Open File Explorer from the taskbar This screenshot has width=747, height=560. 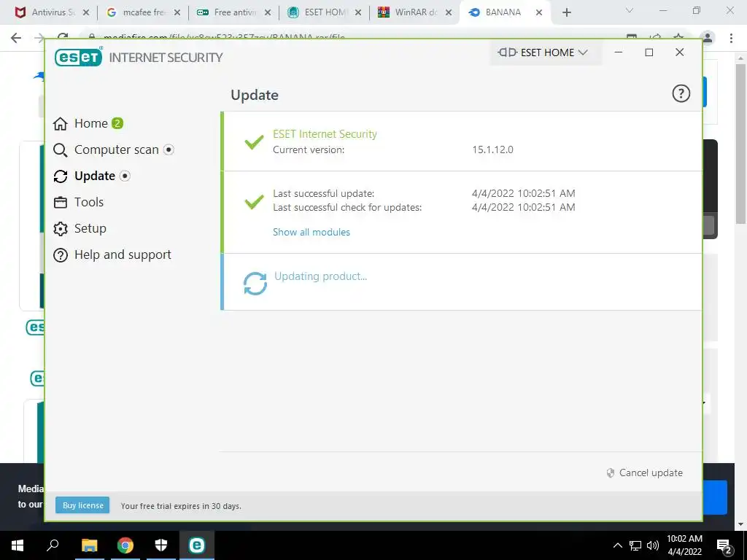tap(89, 545)
